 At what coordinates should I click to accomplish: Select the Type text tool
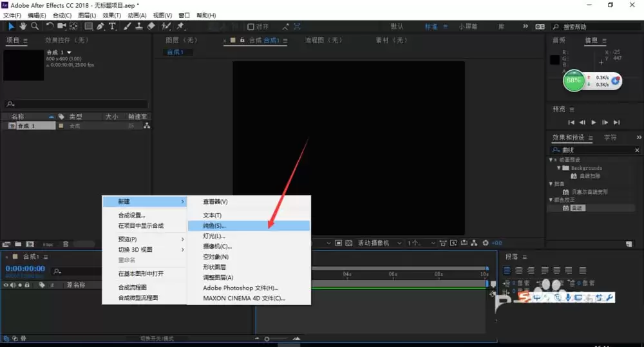(111, 26)
